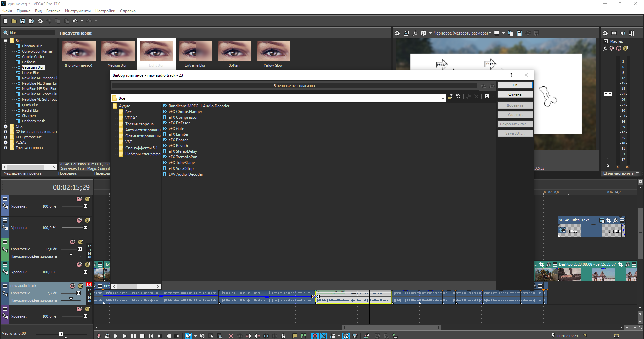Adjust track 5 Громкость volume slider
644x339 pixels.
(79, 249)
